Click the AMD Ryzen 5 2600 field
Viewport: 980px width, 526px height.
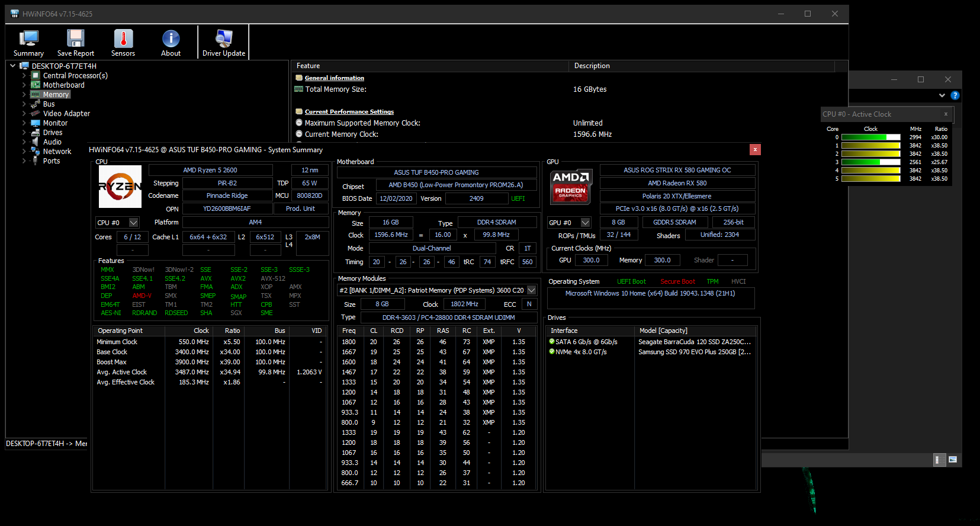(x=210, y=170)
